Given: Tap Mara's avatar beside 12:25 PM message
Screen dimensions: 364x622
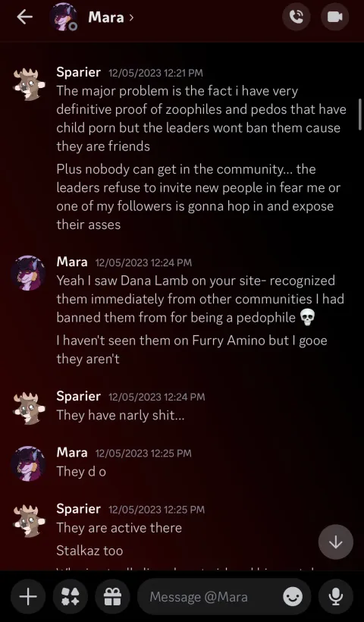Looking at the screenshot, I should [x=28, y=463].
